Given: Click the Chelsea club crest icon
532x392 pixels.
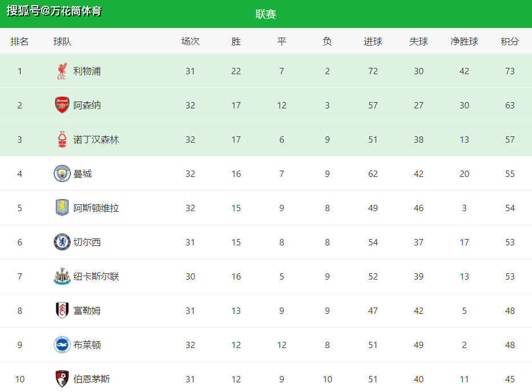Looking at the screenshot, I should point(62,243).
